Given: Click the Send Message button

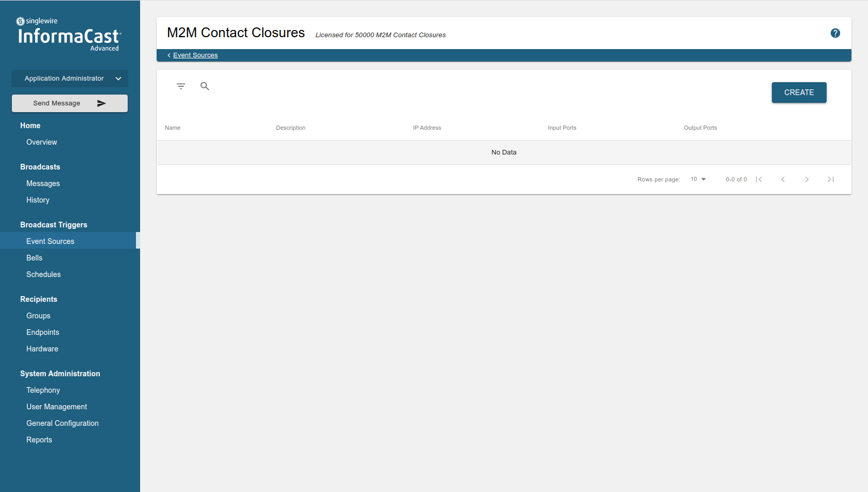Looking at the screenshot, I should (x=70, y=103).
